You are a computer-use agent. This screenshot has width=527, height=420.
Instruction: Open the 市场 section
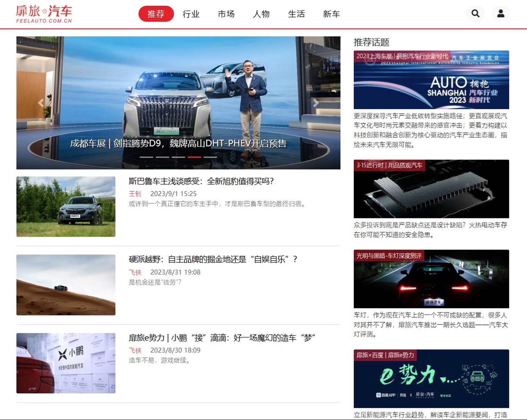point(226,14)
